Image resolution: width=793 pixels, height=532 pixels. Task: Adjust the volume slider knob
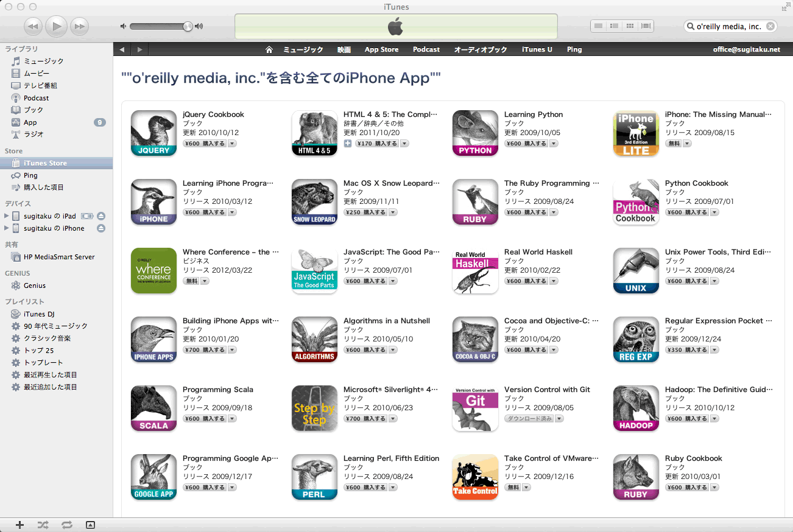pyautogui.click(x=188, y=26)
